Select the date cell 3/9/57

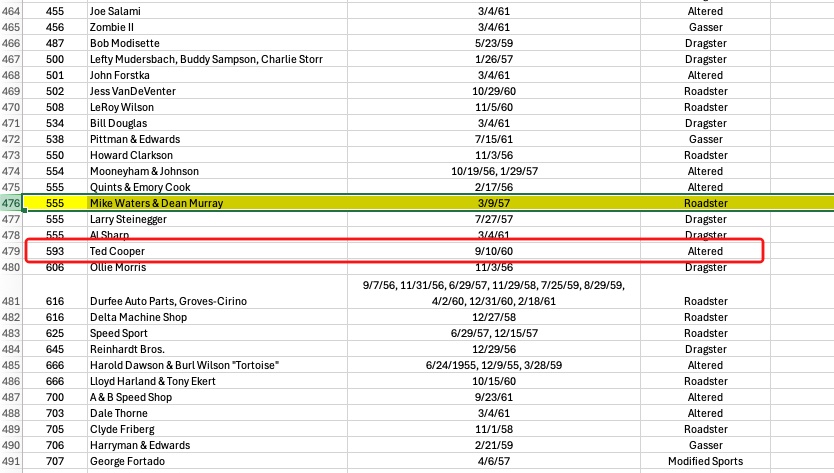494,203
